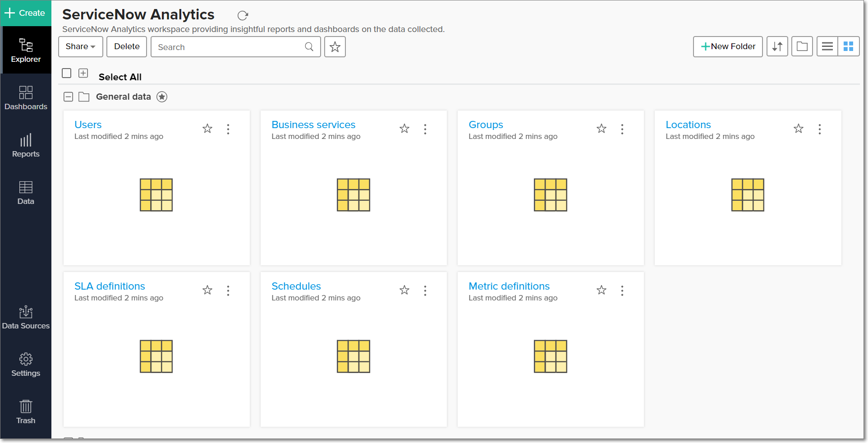Open more options for Locations
Image resolution: width=868 pixels, height=443 pixels.
click(820, 129)
